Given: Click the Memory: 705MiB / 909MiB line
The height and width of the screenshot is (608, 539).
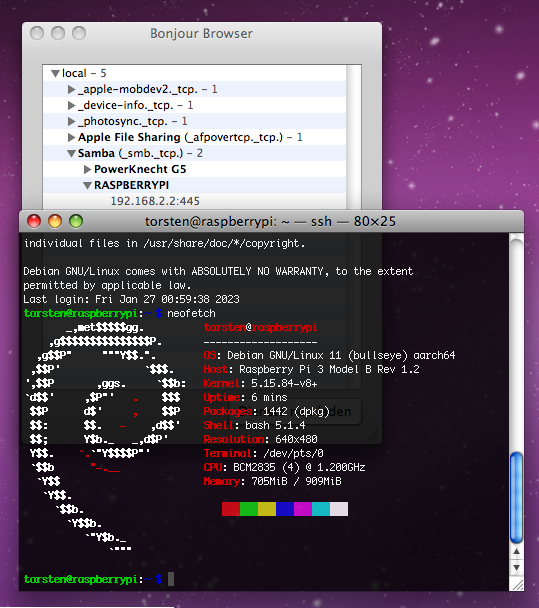Looking at the screenshot, I should tap(273, 482).
